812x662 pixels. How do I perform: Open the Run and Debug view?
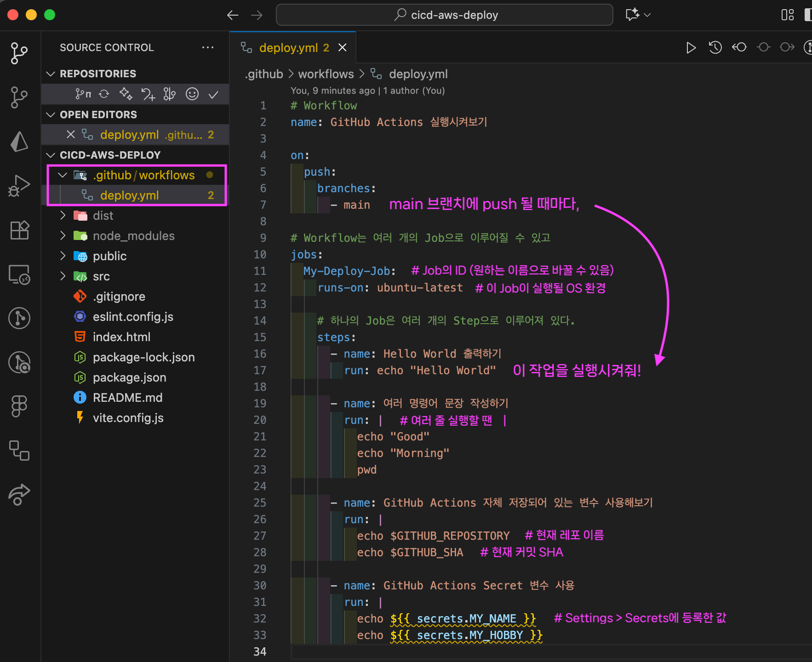[19, 186]
